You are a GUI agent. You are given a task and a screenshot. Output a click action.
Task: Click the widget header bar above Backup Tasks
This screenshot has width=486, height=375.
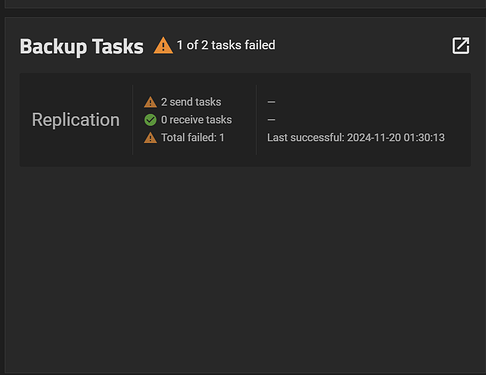coord(245,4)
